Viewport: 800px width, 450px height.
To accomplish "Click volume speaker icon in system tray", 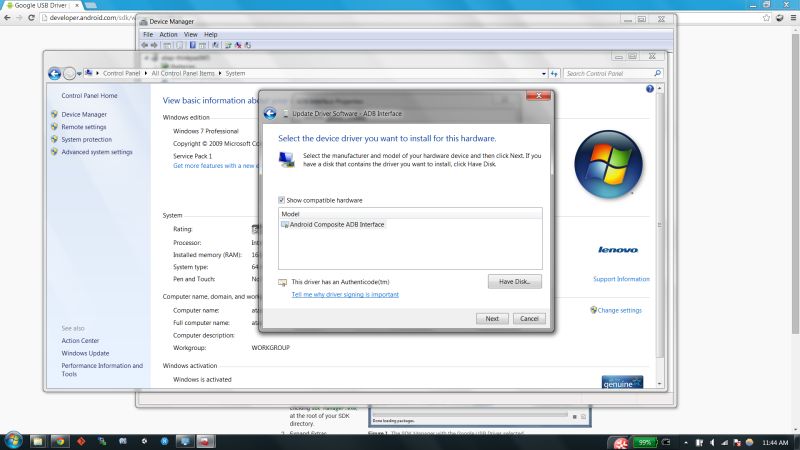I will tap(712, 442).
